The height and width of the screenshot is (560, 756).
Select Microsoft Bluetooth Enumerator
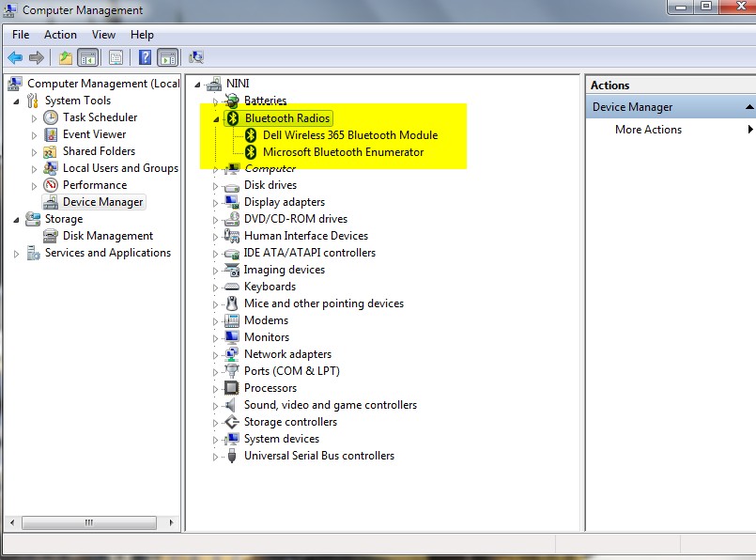coord(344,152)
